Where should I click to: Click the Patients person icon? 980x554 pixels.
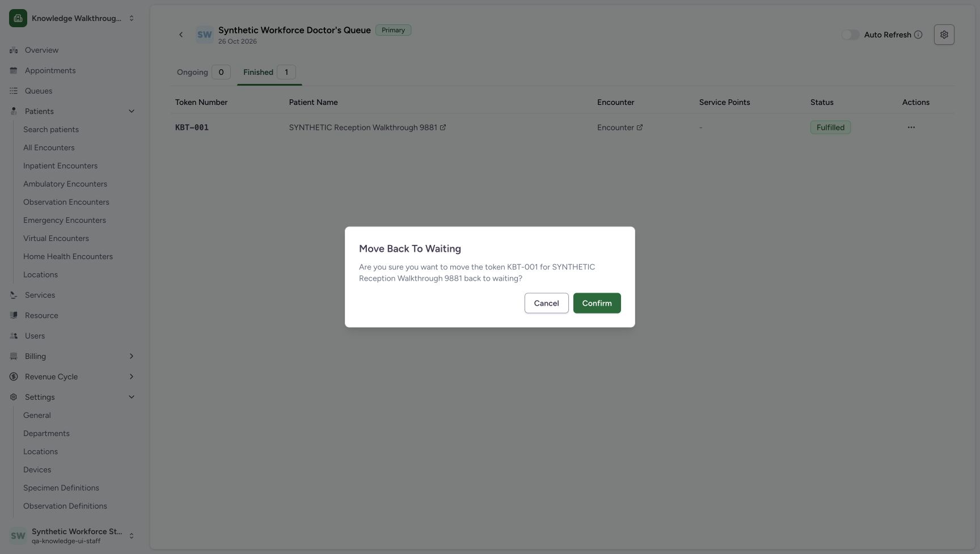point(14,111)
